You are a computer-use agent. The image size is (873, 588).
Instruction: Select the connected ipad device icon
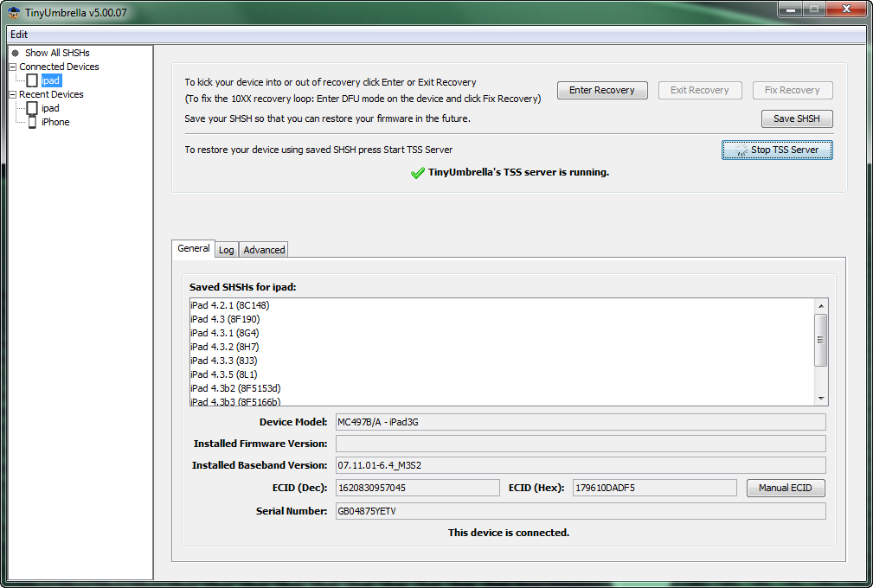click(x=32, y=80)
